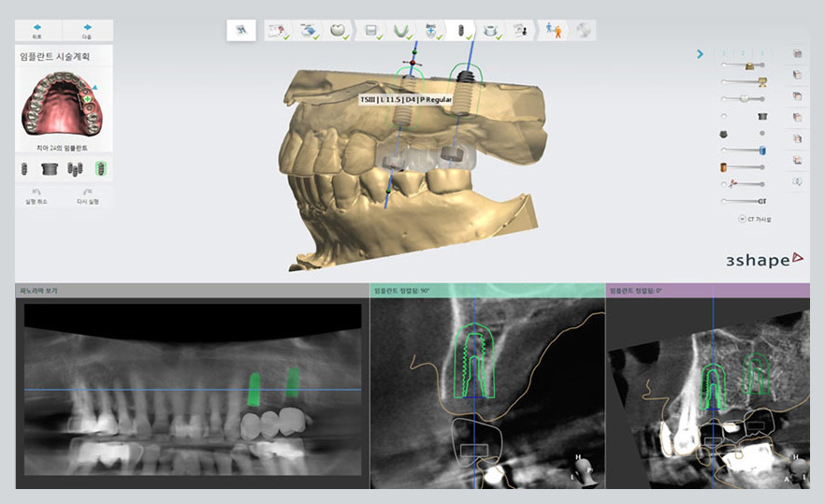This screenshot has height=504, width=825.
Task: Select the multiple implants icon
Action: pyautogui.click(x=75, y=169)
